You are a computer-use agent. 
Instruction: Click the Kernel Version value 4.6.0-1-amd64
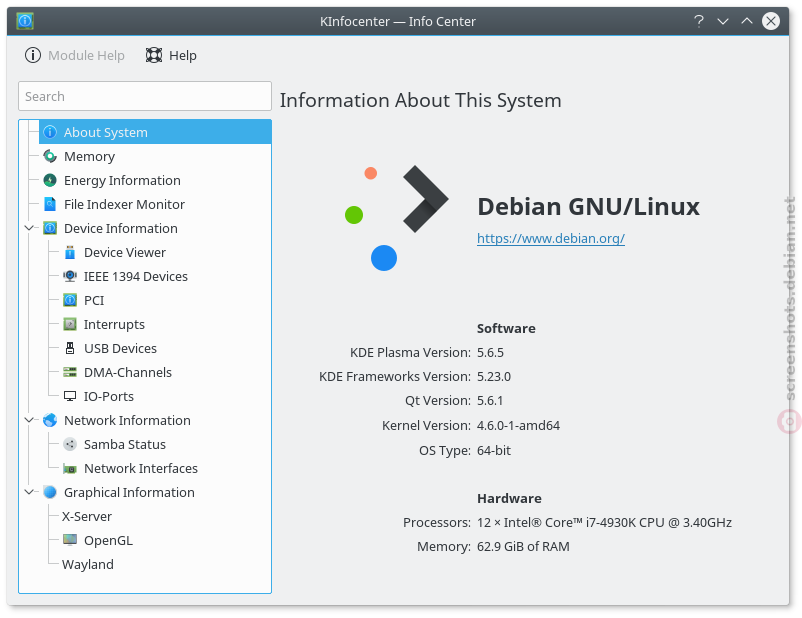519,426
